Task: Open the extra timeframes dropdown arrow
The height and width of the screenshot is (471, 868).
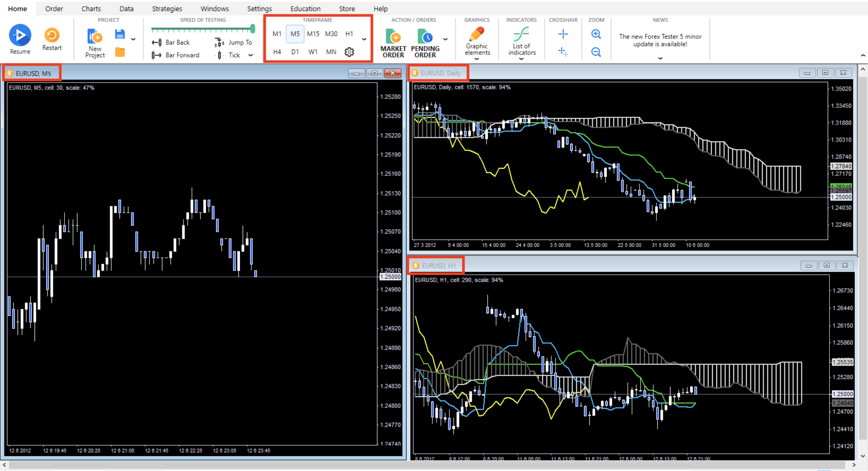Action: click(x=364, y=39)
